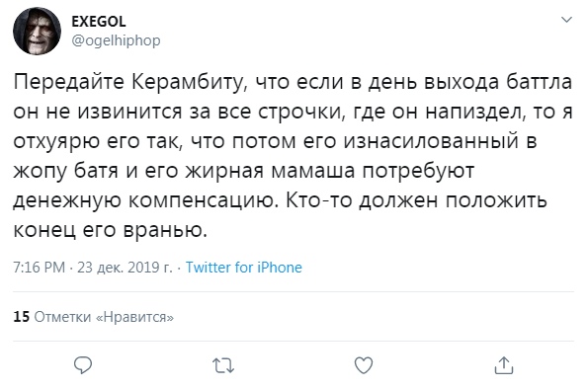588x388 pixels.
Task: Click the reply speech bubble icon
Action: [83, 365]
